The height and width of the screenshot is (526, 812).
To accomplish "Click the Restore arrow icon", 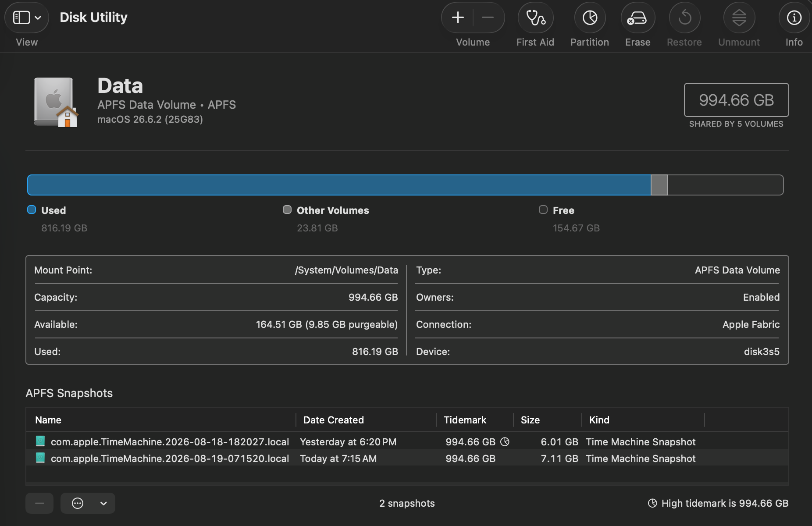I will tap(684, 18).
